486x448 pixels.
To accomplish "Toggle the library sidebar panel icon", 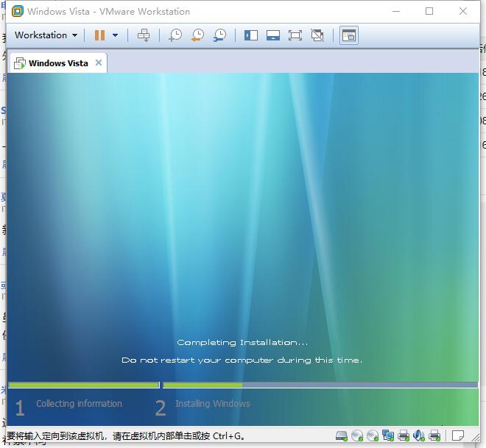I will tap(251, 35).
